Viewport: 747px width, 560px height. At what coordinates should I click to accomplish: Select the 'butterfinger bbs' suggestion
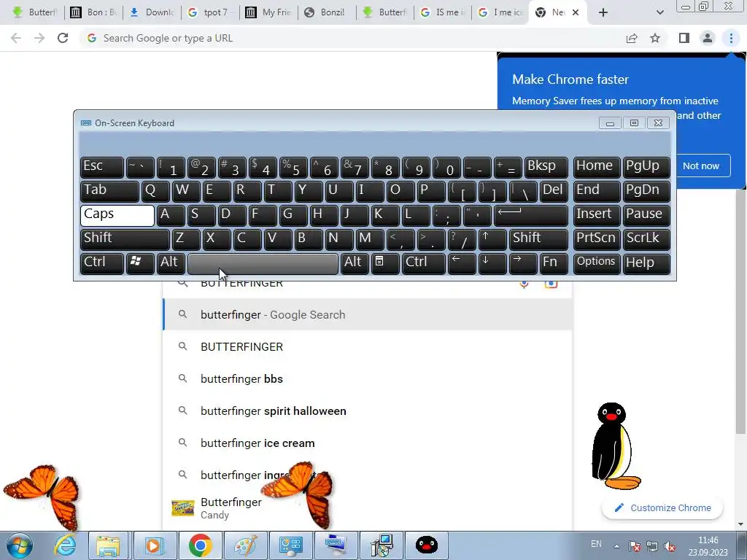coord(368,378)
